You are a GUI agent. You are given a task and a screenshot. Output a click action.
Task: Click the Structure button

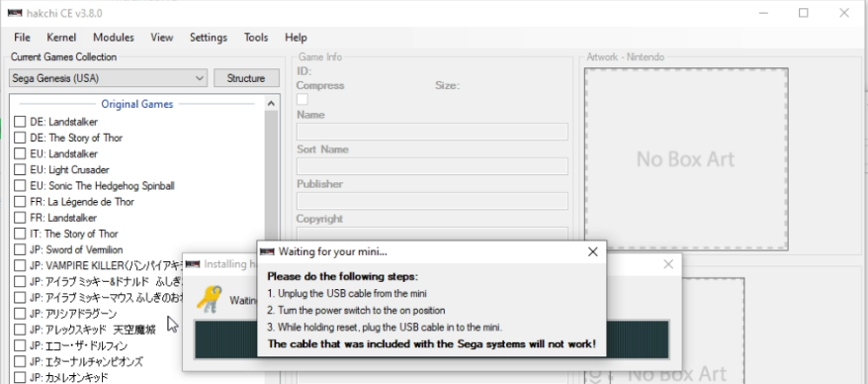point(246,78)
